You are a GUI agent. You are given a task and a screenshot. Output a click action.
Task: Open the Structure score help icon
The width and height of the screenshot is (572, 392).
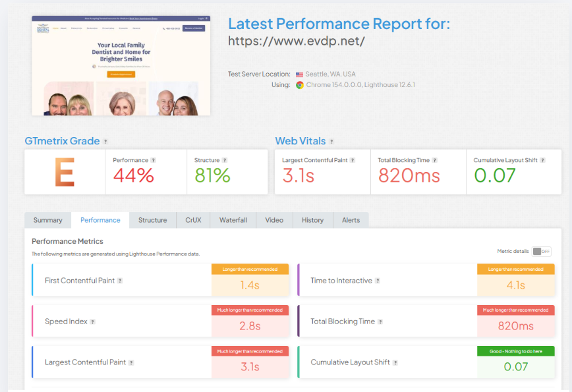[225, 160]
